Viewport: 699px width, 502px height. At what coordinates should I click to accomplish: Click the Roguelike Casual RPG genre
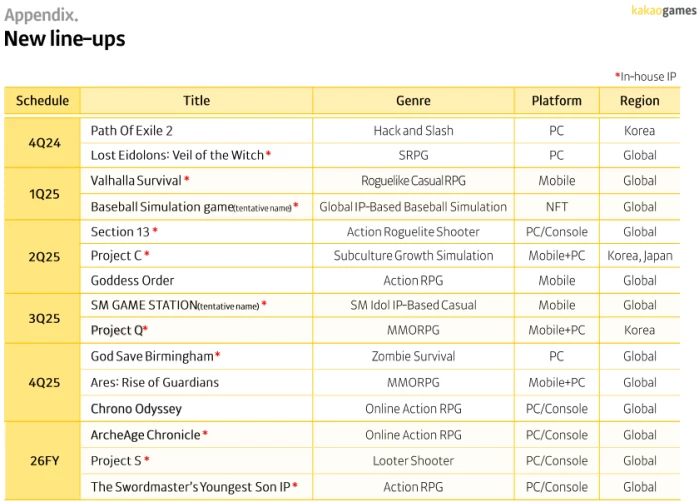point(413,181)
